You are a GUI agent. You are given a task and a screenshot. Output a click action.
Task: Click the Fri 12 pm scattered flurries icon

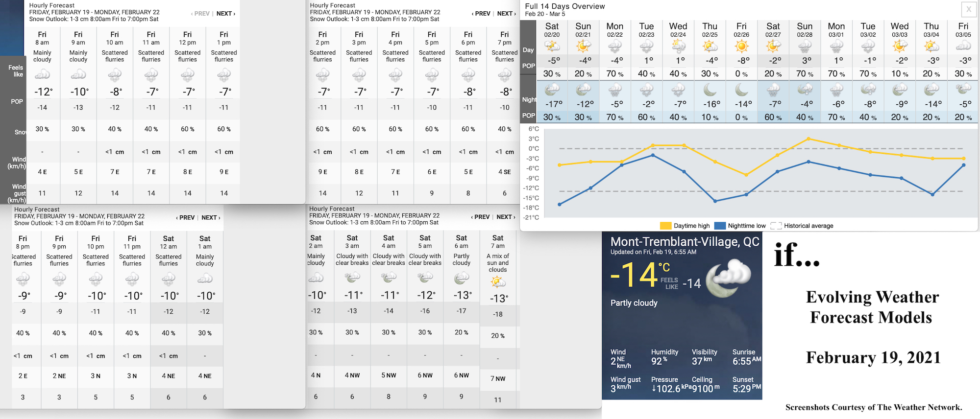pos(188,75)
